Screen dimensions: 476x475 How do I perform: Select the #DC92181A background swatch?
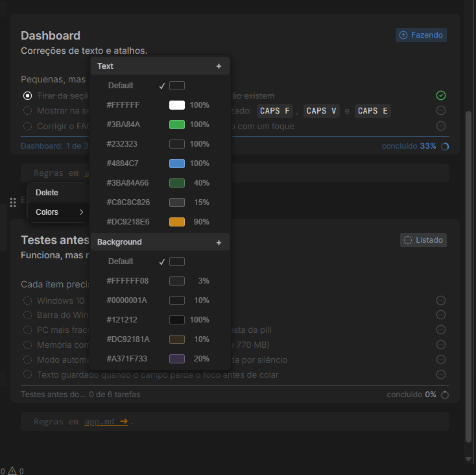coord(177,339)
